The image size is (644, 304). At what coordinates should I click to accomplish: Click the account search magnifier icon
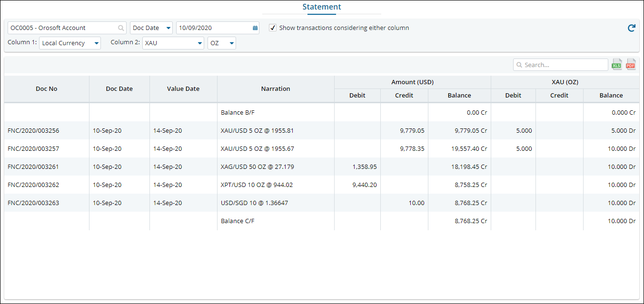click(121, 28)
